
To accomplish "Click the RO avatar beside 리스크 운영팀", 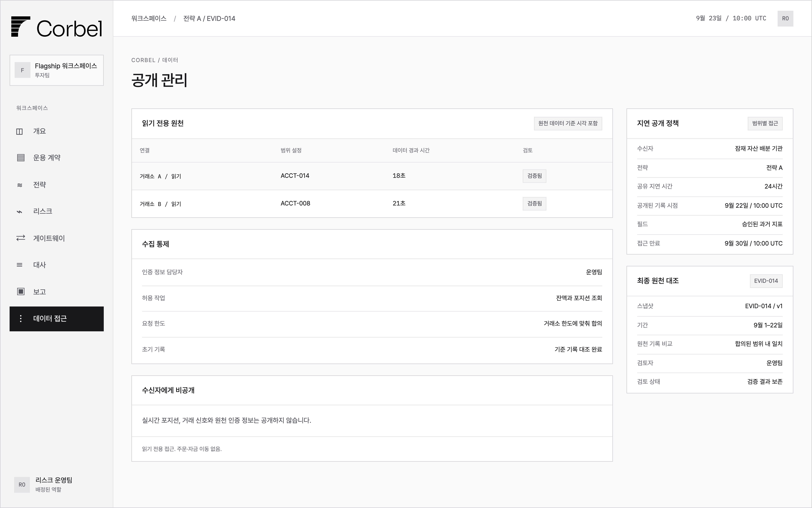I will 22,484.
